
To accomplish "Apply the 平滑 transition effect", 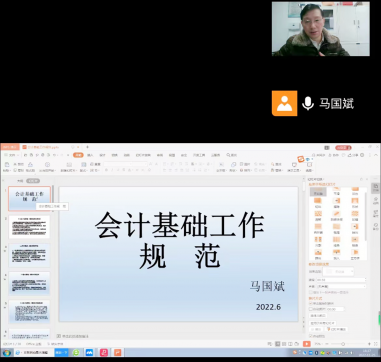I will point(337,191).
